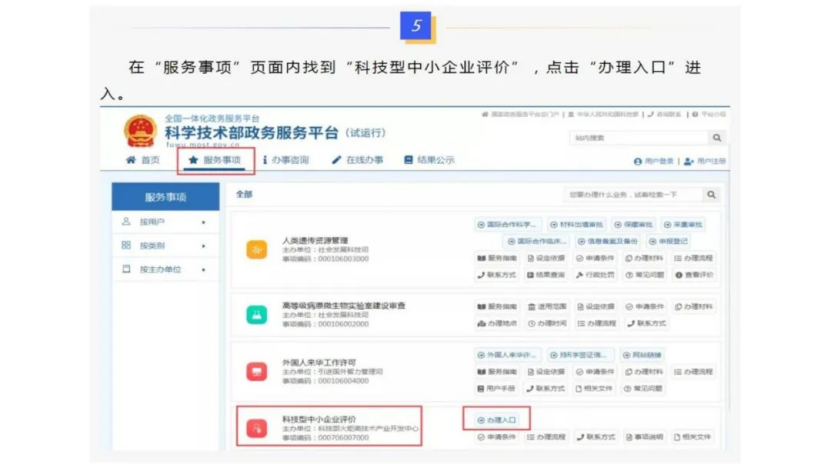Open the 外国人来华工作许可 title

(319, 363)
